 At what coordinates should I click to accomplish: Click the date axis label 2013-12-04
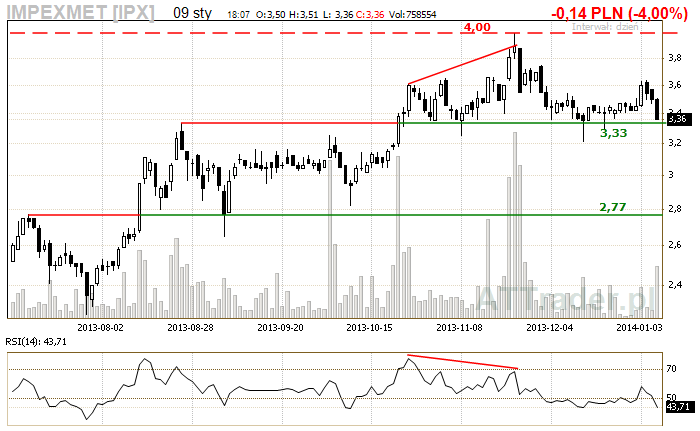pyautogui.click(x=550, y=328)
